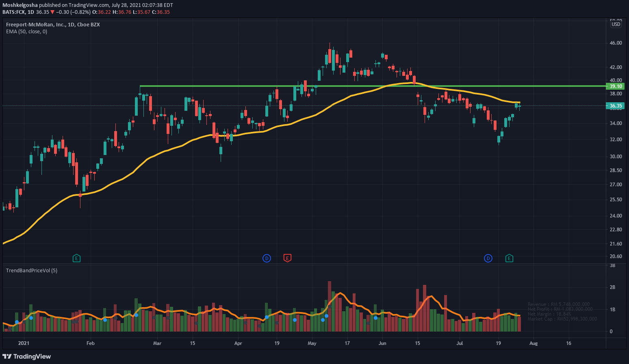Click the 22.80 price axis label
The width and height of the screenshot is (629, 364).
point(616,229)
